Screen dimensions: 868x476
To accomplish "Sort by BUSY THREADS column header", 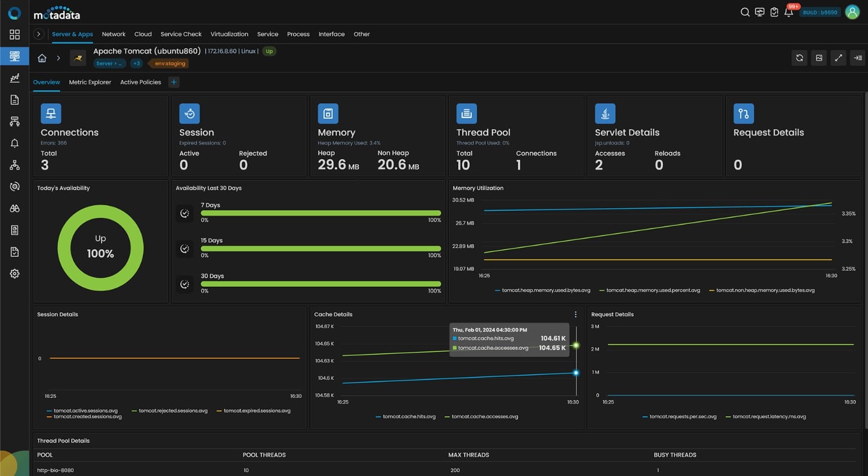I will pyautogui.click(x=675, y=455).
